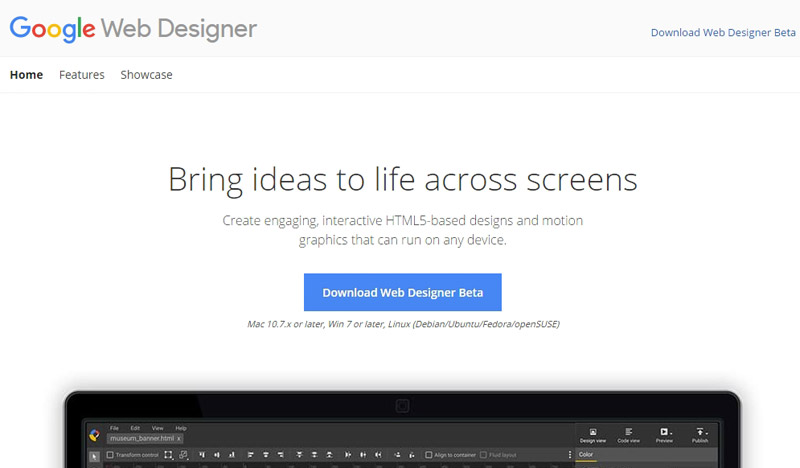Open the three-dot toolbar overflow menu
The image size is (800, 468).
[570, 455]
